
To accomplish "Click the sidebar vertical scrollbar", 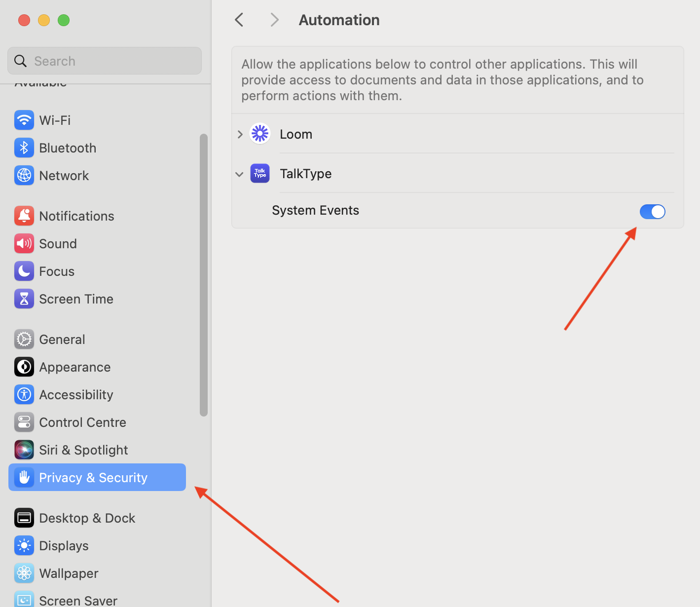I will click(204, 275).
